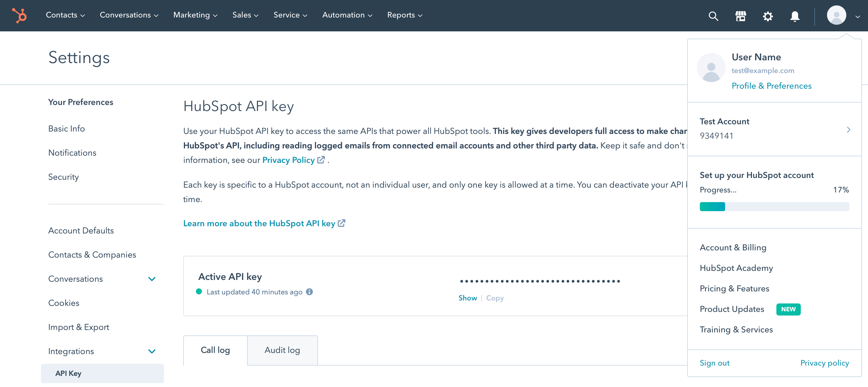Expand the Conversations settings section chevron

tap(152, 279)
